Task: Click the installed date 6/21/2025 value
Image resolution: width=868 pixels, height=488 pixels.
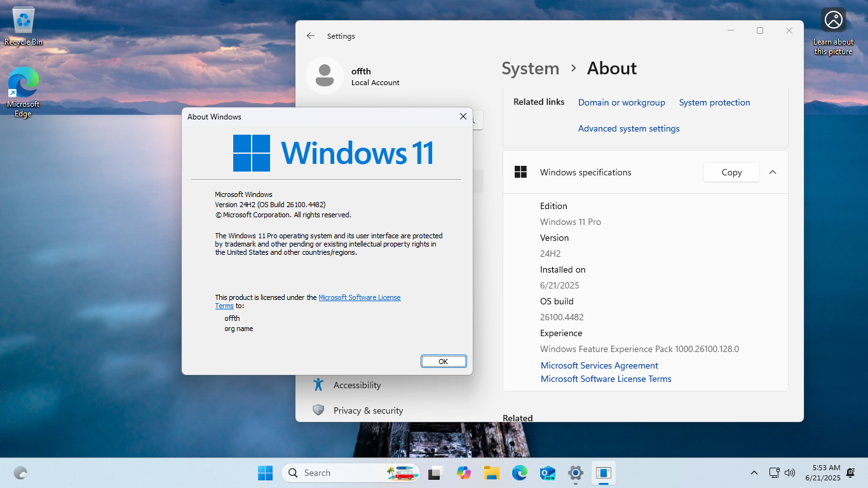Action: (560, 285)
